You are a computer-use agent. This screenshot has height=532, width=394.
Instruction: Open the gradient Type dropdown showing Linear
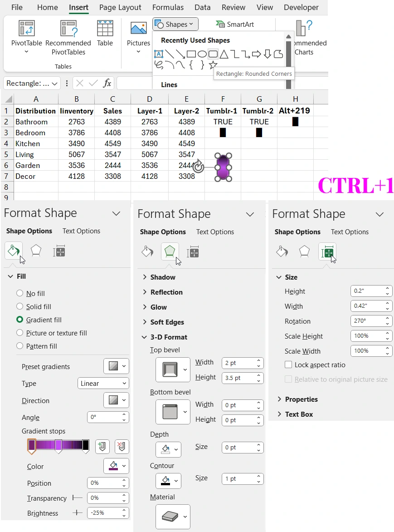coord(103,383)
